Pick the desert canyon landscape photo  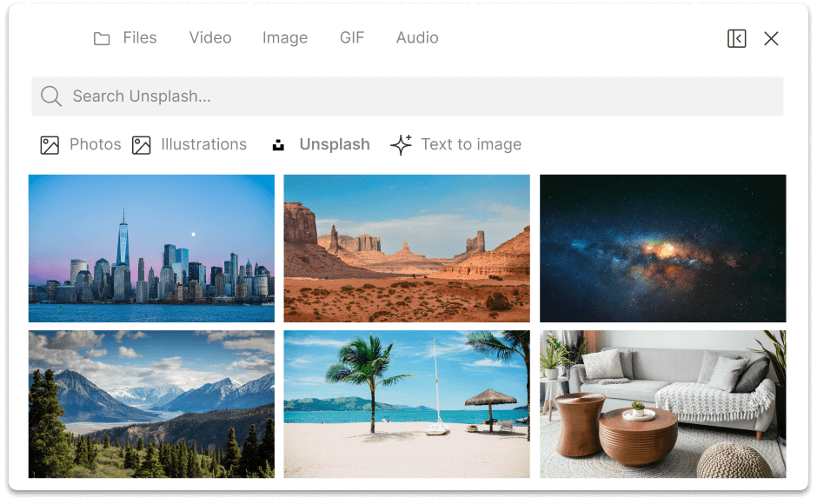click(407, 249)
